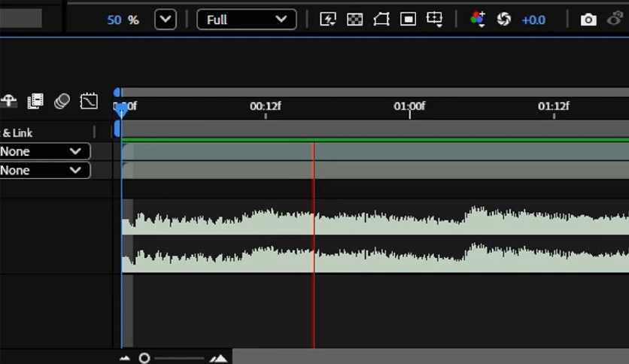
Task: Take a snapshot with camera icon
Action: pos(588,20)
